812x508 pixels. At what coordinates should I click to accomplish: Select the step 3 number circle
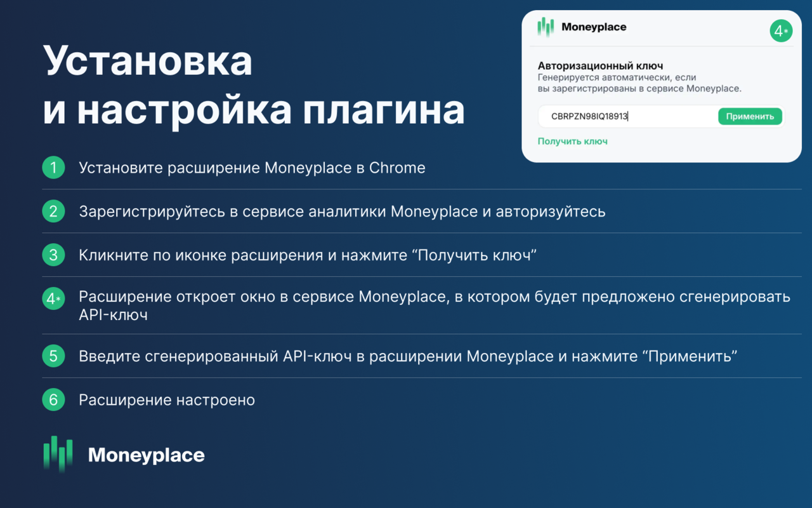54,255
